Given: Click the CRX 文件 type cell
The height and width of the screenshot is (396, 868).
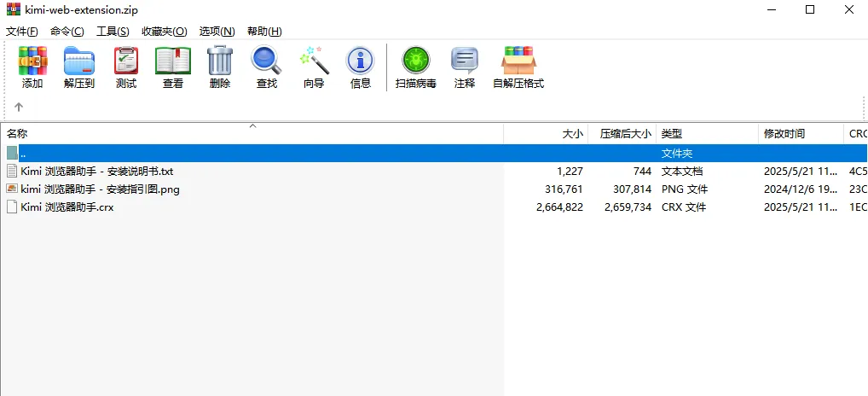Looking at the screenshot, I should coord(684,207).
